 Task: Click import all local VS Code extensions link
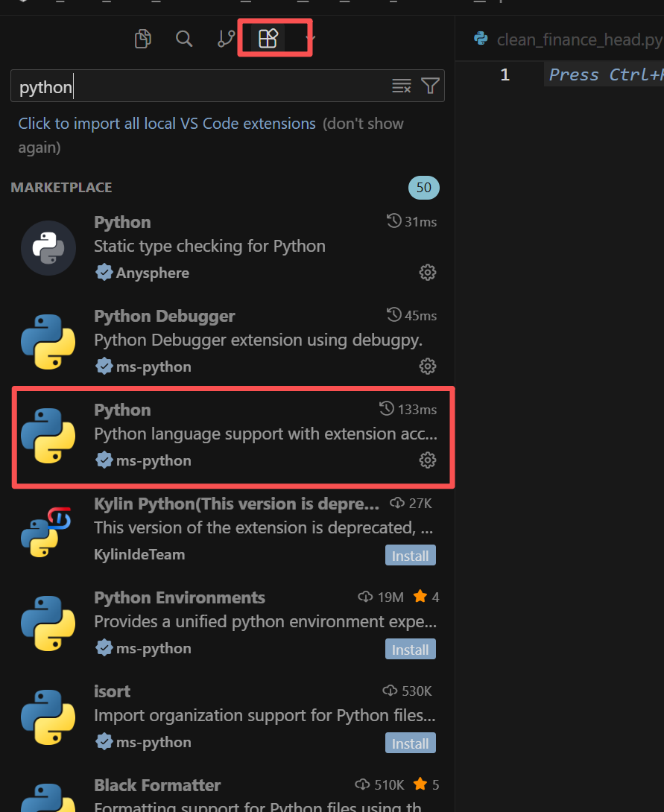[x=167, y=124]
